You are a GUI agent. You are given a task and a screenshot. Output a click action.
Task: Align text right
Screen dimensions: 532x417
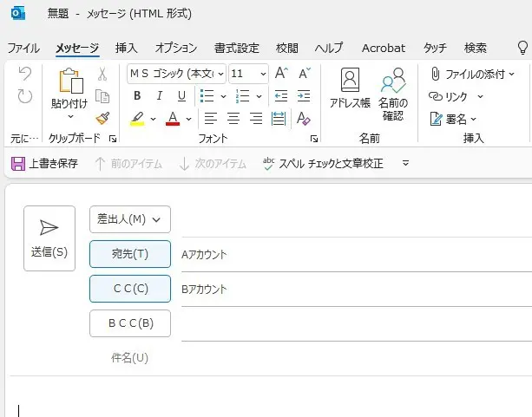click(256, 119)
